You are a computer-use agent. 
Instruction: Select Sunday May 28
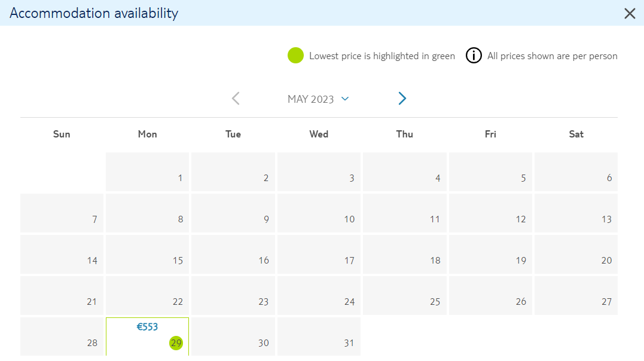(62, 336)
